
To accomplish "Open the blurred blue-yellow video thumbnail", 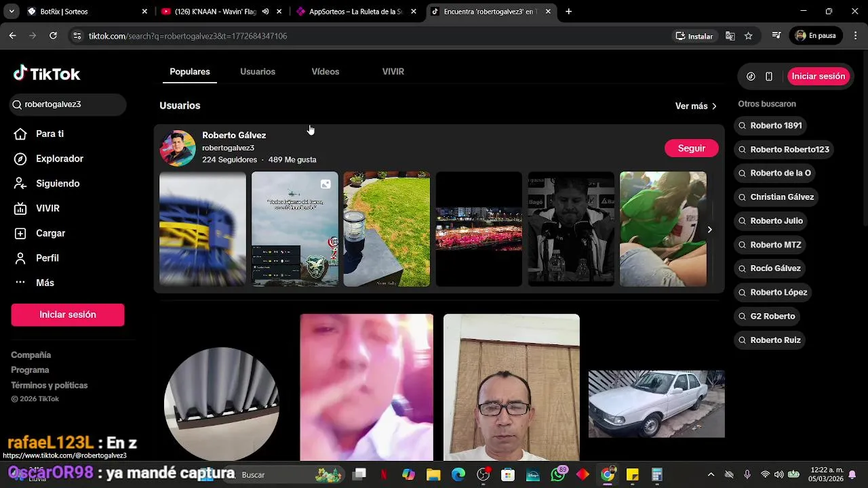I will [203, 229].
